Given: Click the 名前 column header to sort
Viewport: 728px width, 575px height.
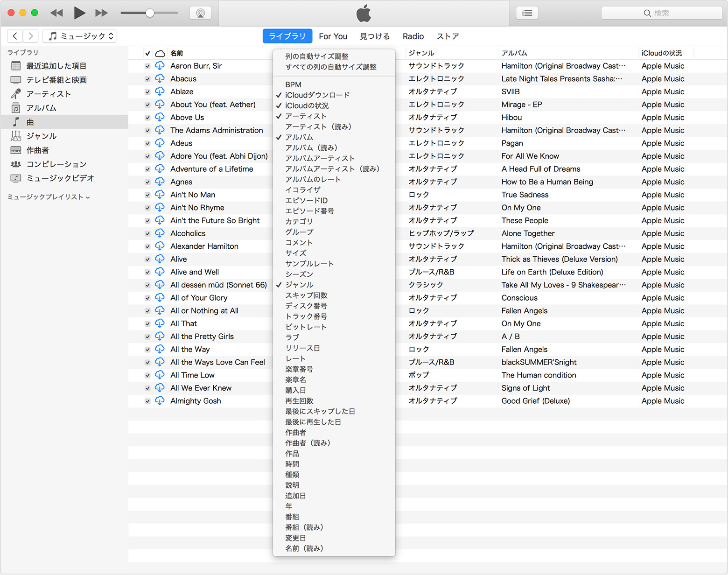Looking at the screenshot, I should click(177, 53).
